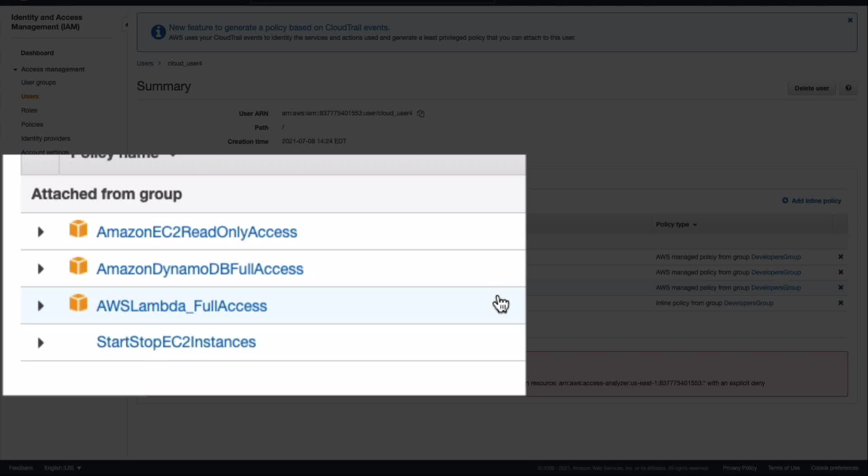Screen dimensions: 868x476
Task: Click the AWSLambda_FullAccess policy cube icon
Action: point(78,303)
